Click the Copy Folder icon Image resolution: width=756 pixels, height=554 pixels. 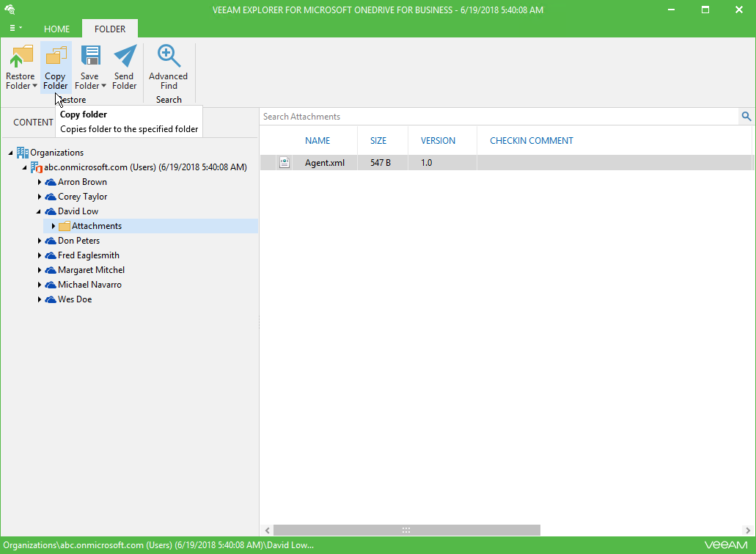coord(56,56)
